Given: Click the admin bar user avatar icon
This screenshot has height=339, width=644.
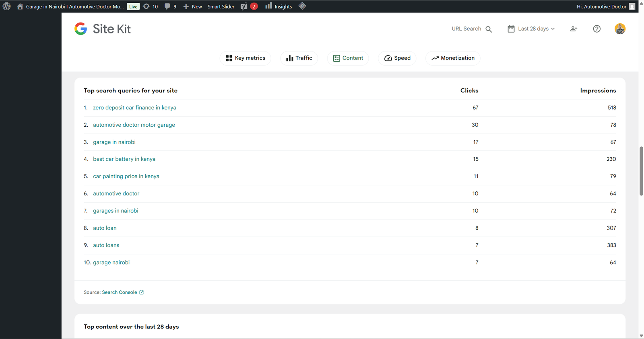Looking at the screenshot, I should pyautogui.click(x=632, y=6).
